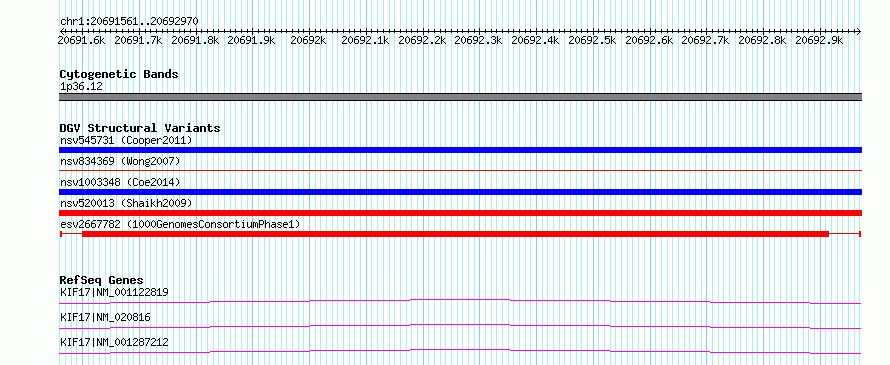The height and width of the screenshot is (365, 890).
Task: Click the 20692k ruler tick label
Action: pyautogui.click(x=309, y=40)
